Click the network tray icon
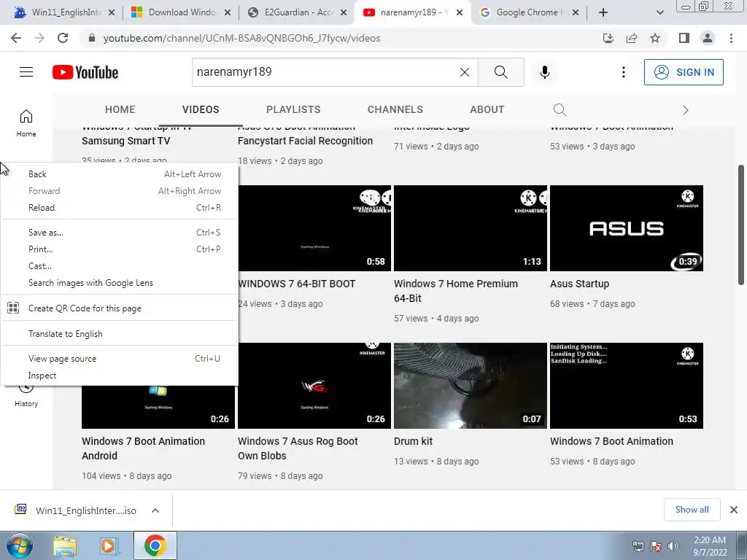Screen dimensions: 747x560 (638, 546)
